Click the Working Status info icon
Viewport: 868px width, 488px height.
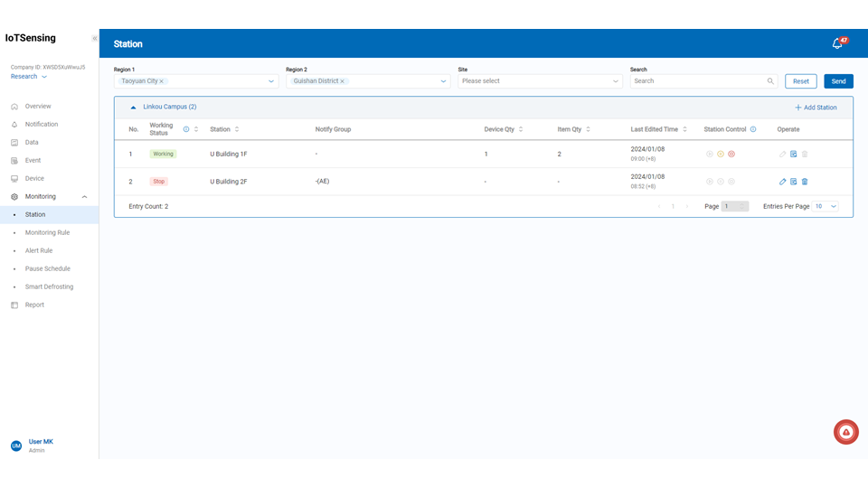[186, 129]
